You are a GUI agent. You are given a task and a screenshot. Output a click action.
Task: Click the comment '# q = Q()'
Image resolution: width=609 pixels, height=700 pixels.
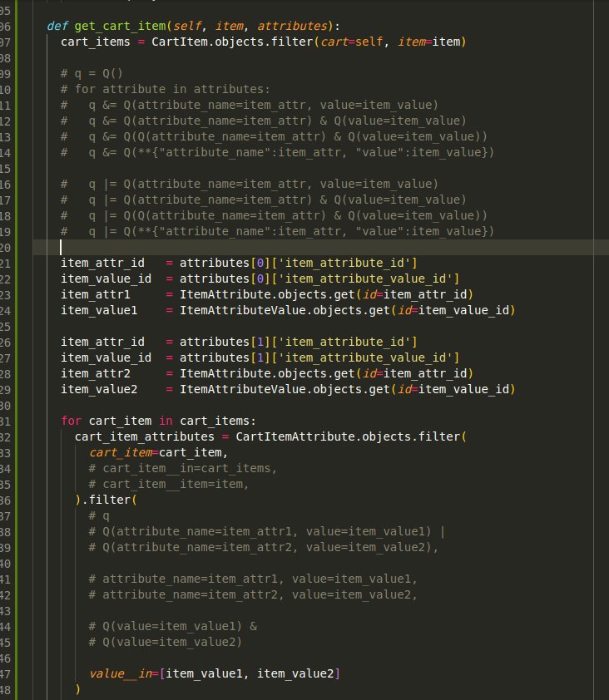(92, 73)
